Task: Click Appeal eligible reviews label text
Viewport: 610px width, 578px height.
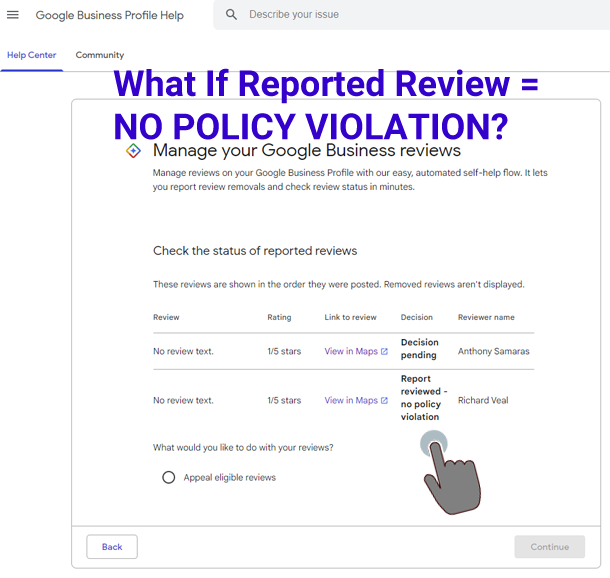Action: point(230,477)
